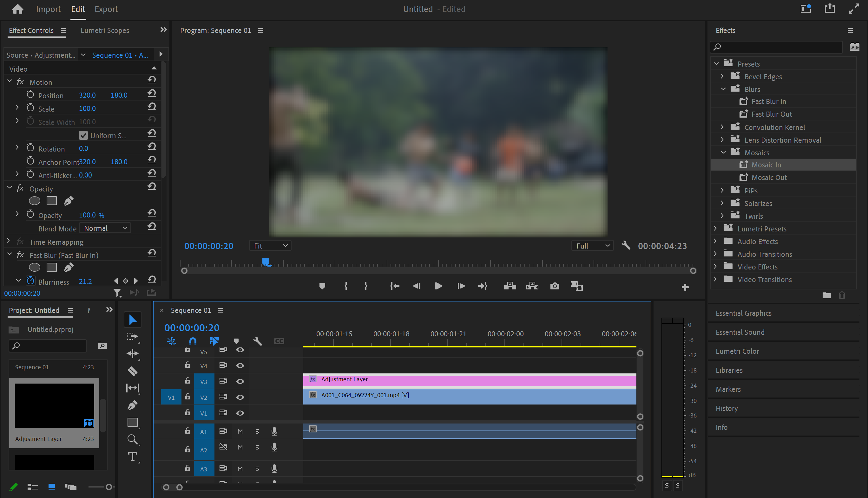The image size is (868, 498).
Task: Toggle timeline Snap magnet icon
Action: pyautogui.click(x=193, y=341)
